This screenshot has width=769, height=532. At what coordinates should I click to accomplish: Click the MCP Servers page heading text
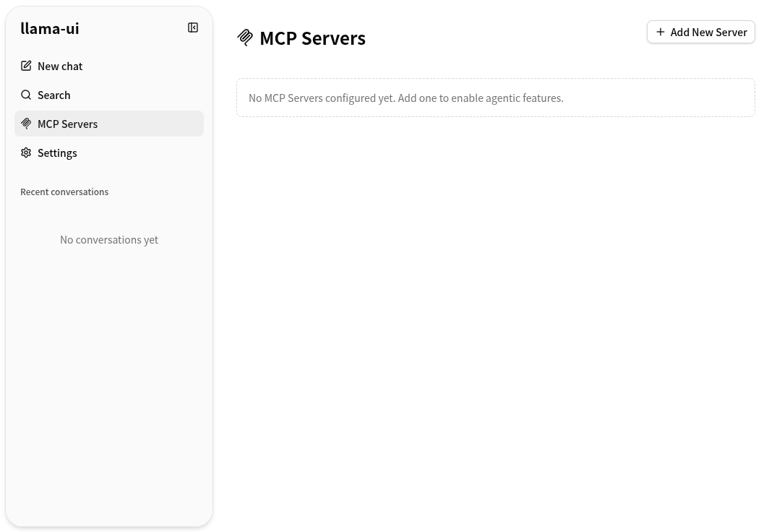312,38
